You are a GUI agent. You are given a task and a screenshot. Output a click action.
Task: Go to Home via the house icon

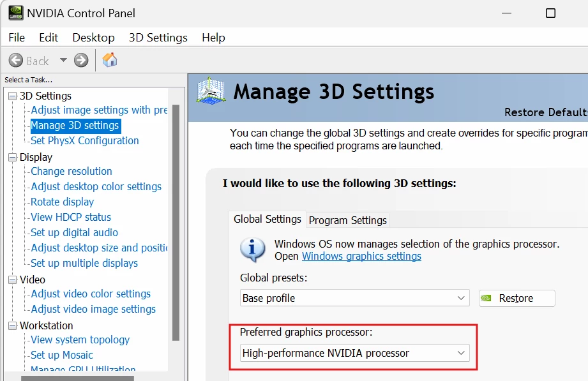[110, 60]
